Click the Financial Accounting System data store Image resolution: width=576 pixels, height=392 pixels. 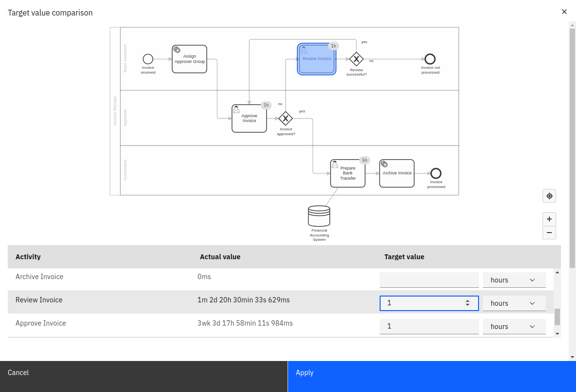(319, 216)
